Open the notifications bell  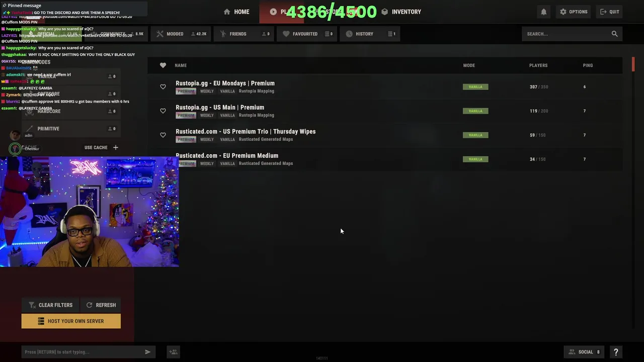(x=543, y=12)
